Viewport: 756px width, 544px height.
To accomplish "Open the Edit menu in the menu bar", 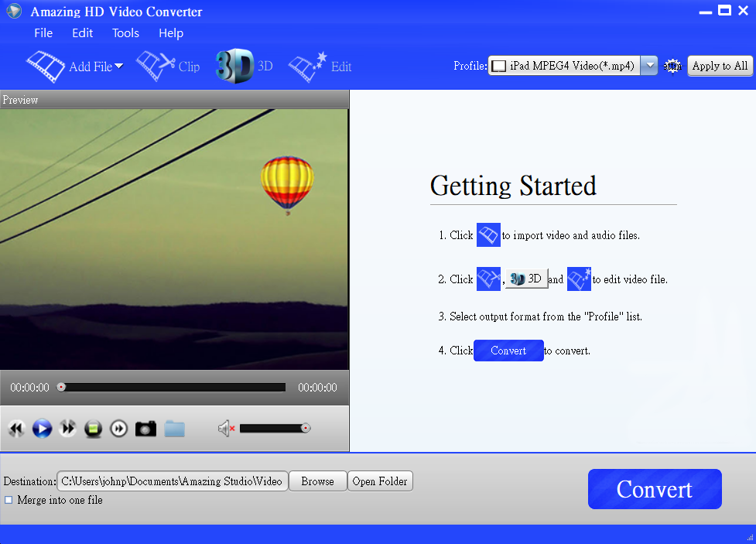I will coord(83,33).
